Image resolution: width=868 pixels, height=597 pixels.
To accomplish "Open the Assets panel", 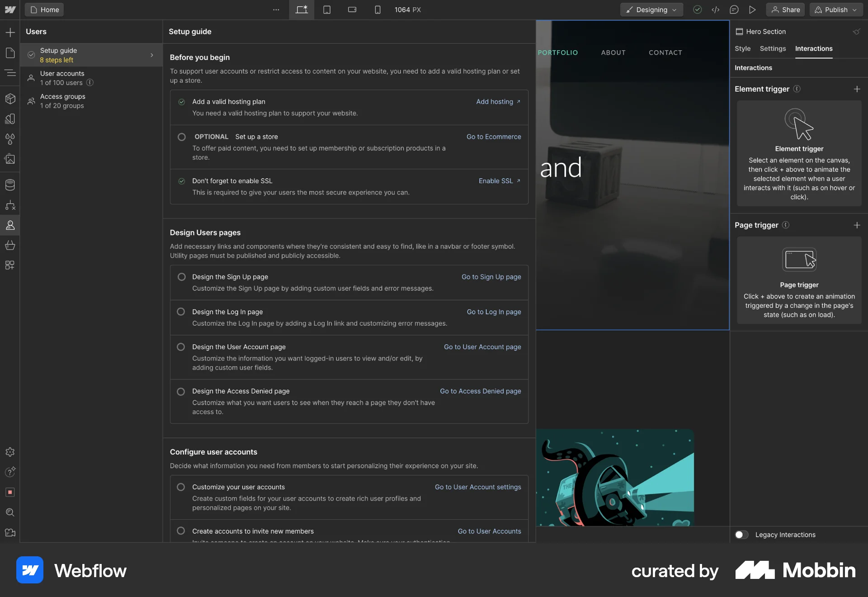I will click(10, 159).
